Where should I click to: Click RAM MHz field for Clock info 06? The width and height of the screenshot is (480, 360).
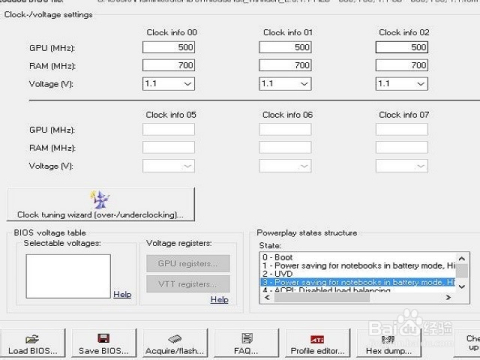pos(285,147)
